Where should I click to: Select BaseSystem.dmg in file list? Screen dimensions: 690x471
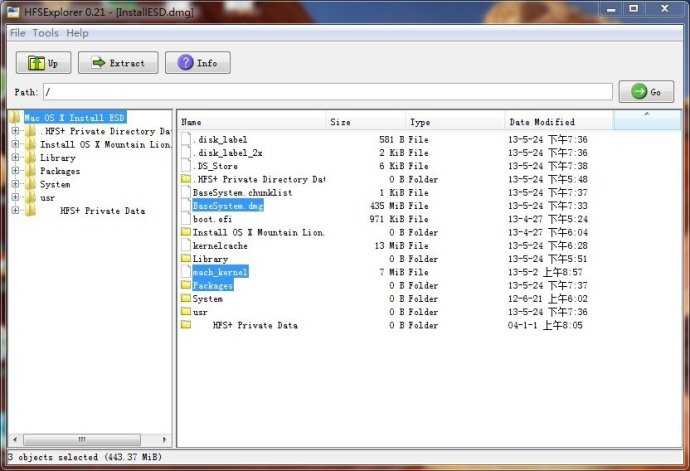228,206
